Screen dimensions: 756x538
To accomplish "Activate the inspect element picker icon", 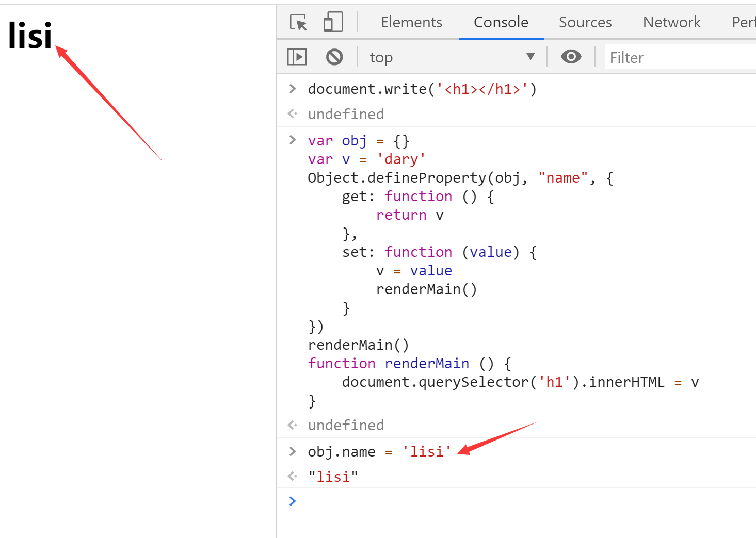I will click(x=299, y=22).
